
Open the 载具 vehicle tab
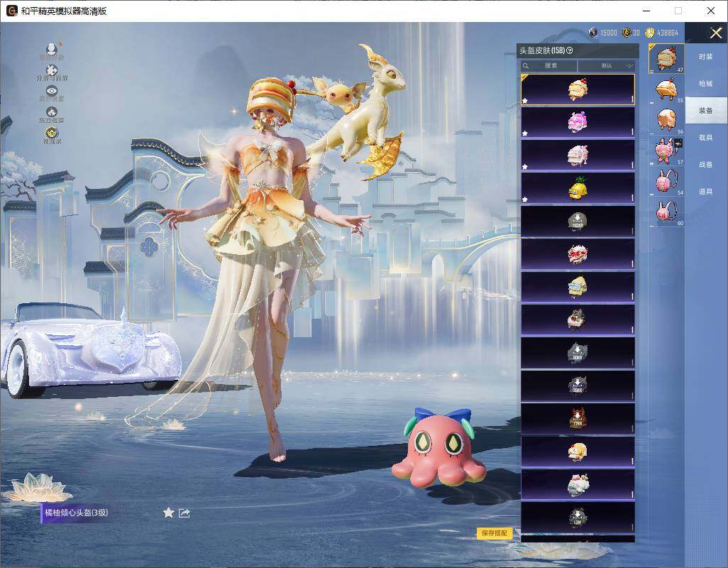pyautogui.click(x=706, y=138)
